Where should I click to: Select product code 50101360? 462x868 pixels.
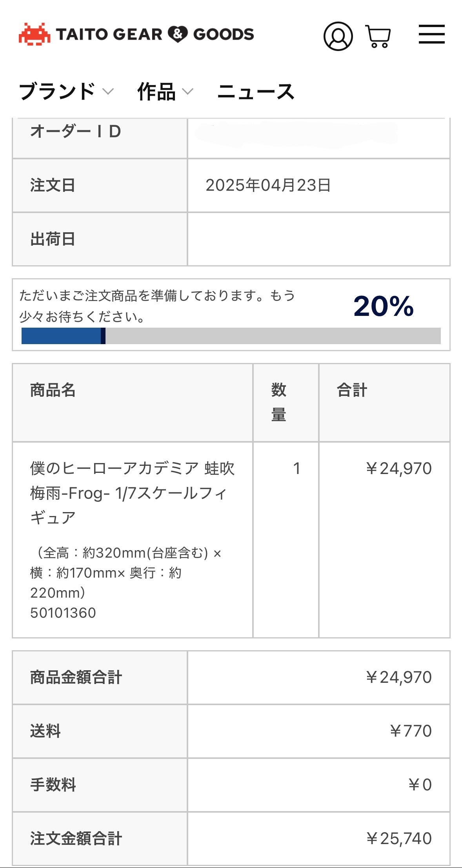point(63,613)
